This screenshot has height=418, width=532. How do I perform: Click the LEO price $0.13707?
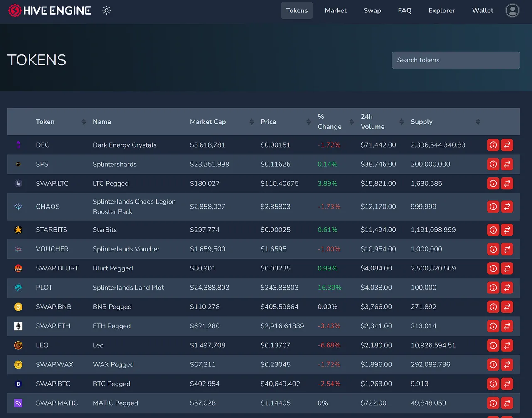click(x=276, y=345)
